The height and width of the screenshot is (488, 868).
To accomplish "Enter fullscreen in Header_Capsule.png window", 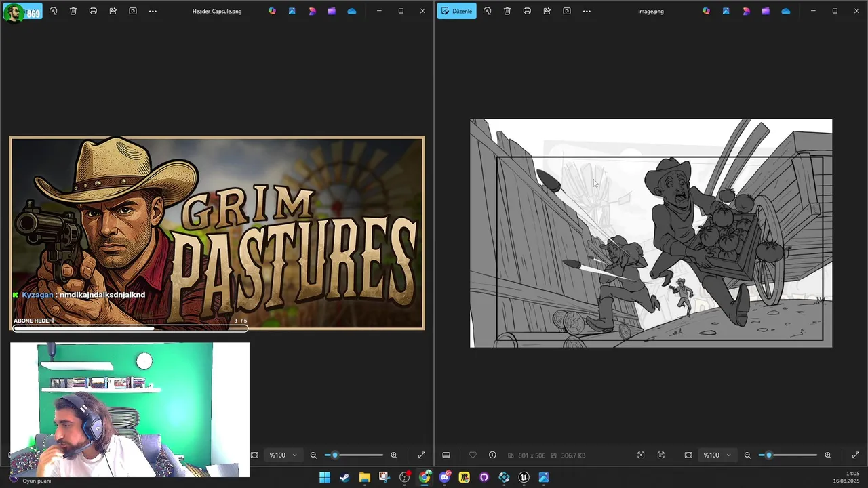I will [421, 455].
